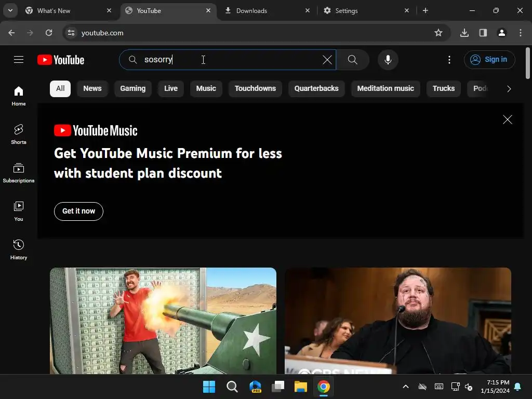Open File Explorer from taskbar
The width and height of the screenshot is (532, 399).
click(x=301, y=387)
